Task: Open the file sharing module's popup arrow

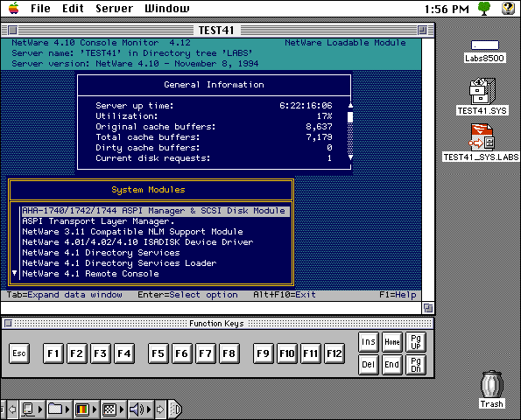Action: pyautogui.click(x=67, y=409)
